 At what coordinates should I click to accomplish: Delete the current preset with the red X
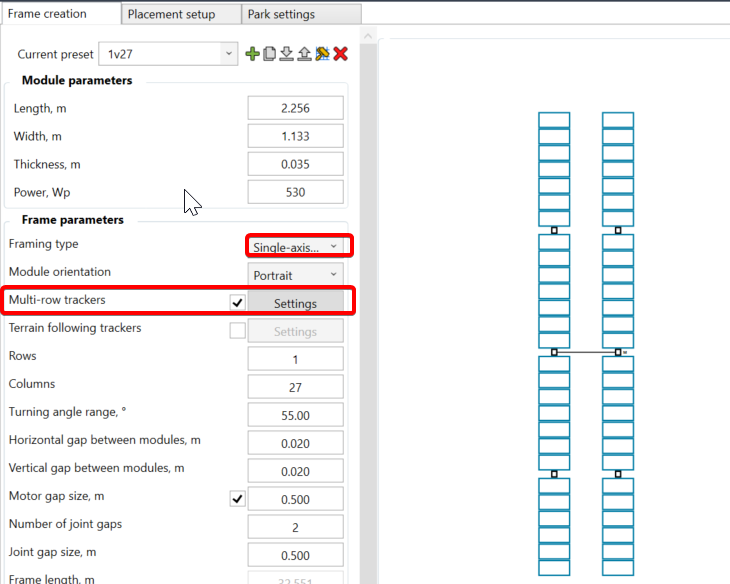pos(340,54)
